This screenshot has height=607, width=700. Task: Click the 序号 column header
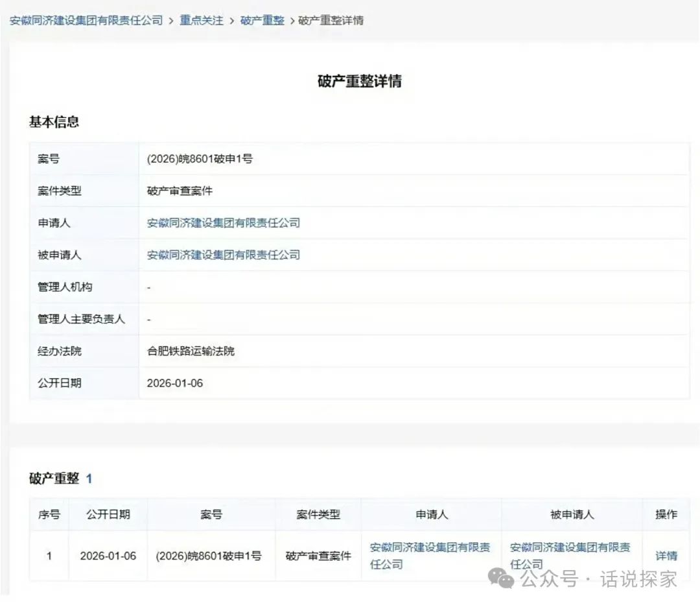pyautogui.click(x=49, y=514)
